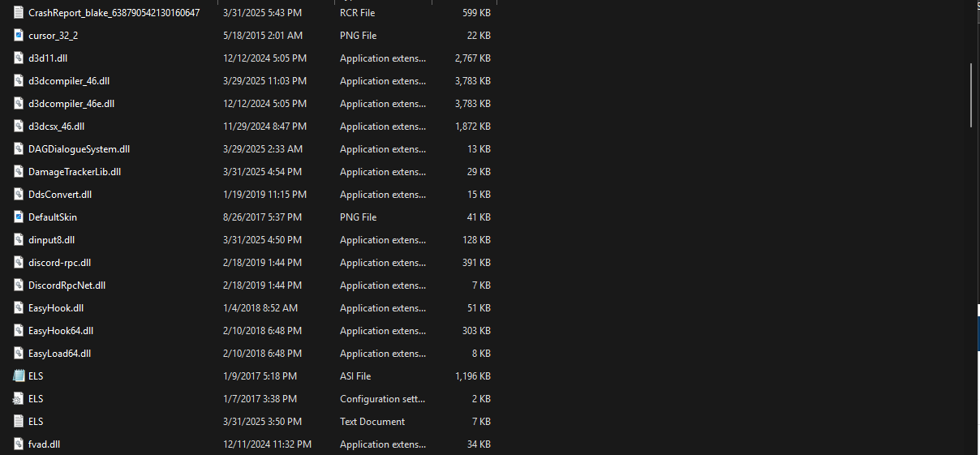Select the d3d11.dll file icon
Image resolution: width=980 pixels, height=455 pixels.
click(x=19, y=58)
